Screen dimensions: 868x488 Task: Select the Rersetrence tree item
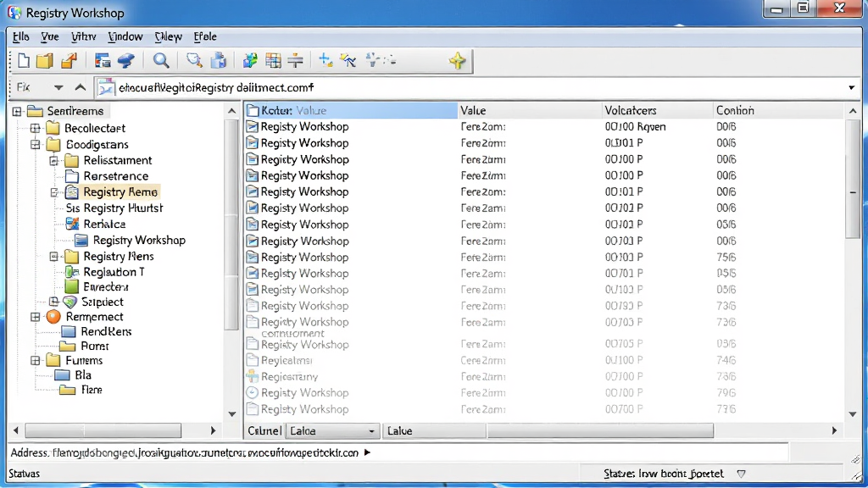(115, 176)
